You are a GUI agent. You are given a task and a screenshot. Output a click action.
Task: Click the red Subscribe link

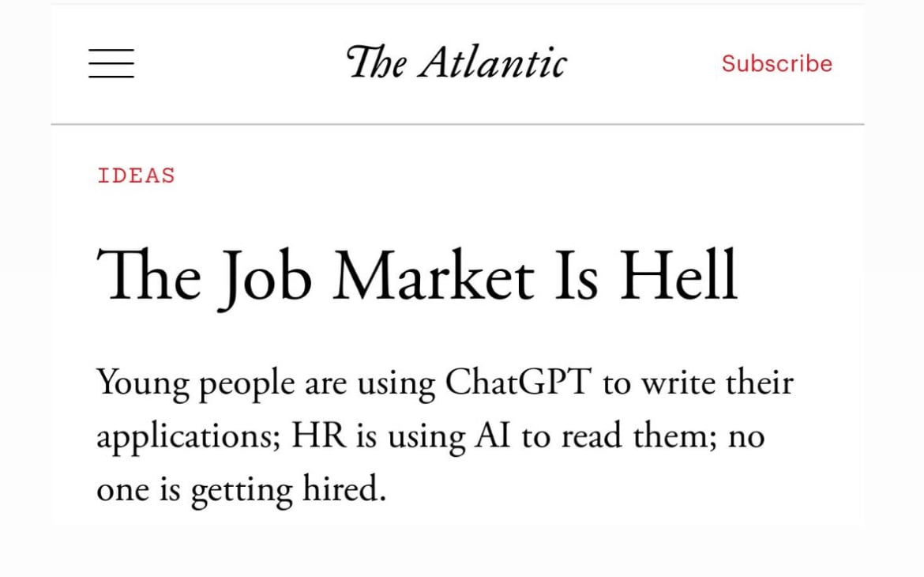click(776, 64)
